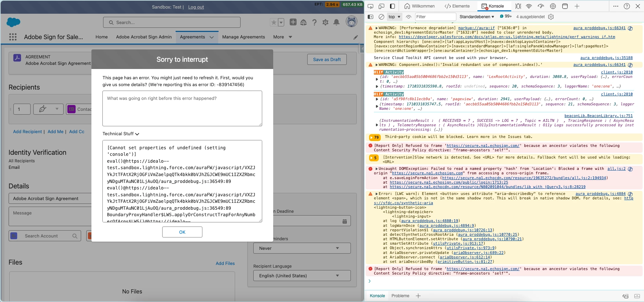Open the Standardebenen log level dropdown

[477, 17]
